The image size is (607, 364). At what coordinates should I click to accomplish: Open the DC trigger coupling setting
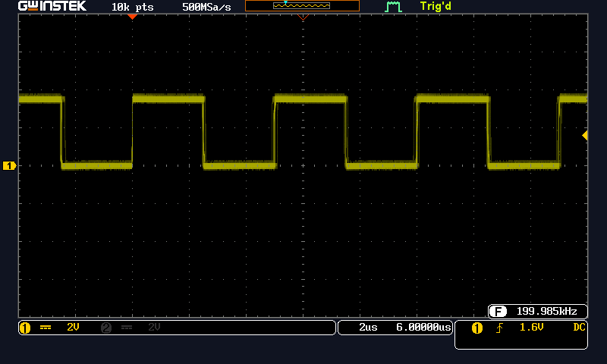(579, 328)
